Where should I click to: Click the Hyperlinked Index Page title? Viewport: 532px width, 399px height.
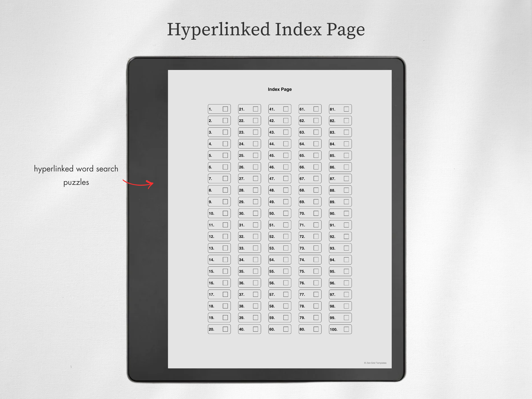pyautogui.click(x=266, y=30)
